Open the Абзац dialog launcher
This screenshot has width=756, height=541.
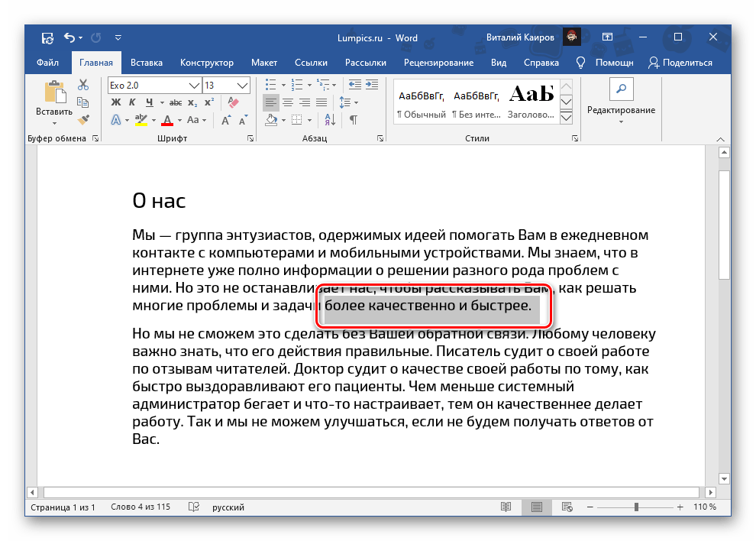click(380, 138)
